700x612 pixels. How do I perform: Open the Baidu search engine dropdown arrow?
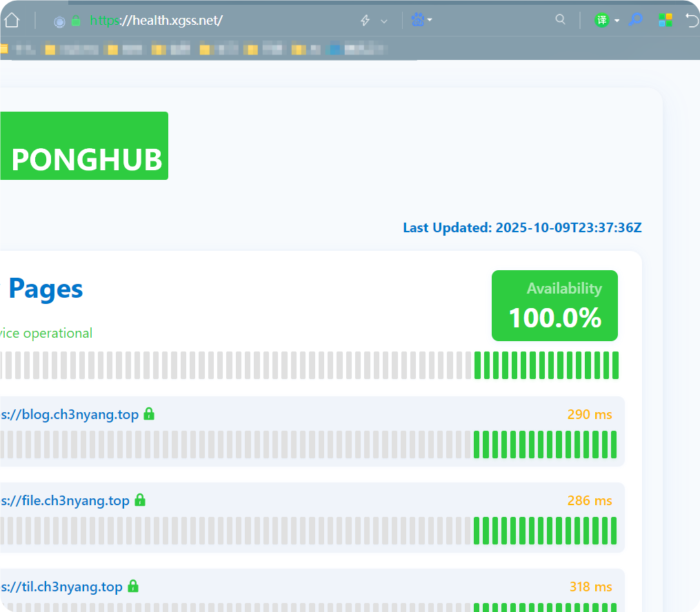(x=430, y=20)
